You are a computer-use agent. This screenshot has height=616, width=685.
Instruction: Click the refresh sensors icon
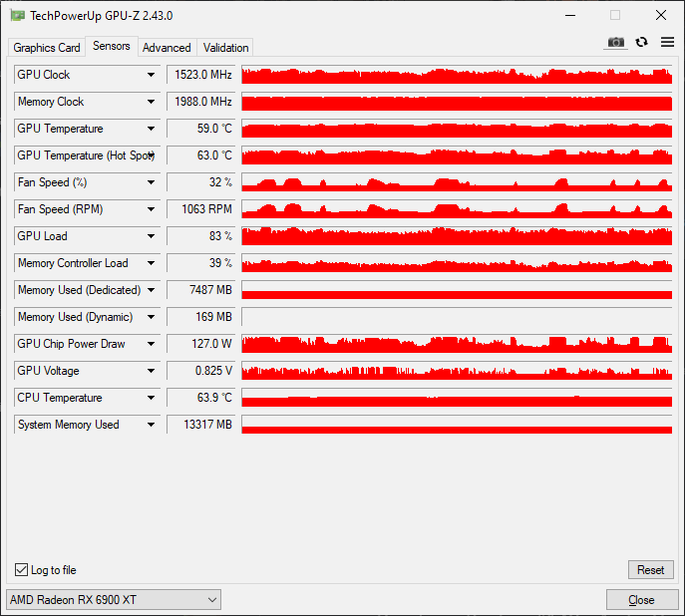pyautogui.click(x=641, y=42)
